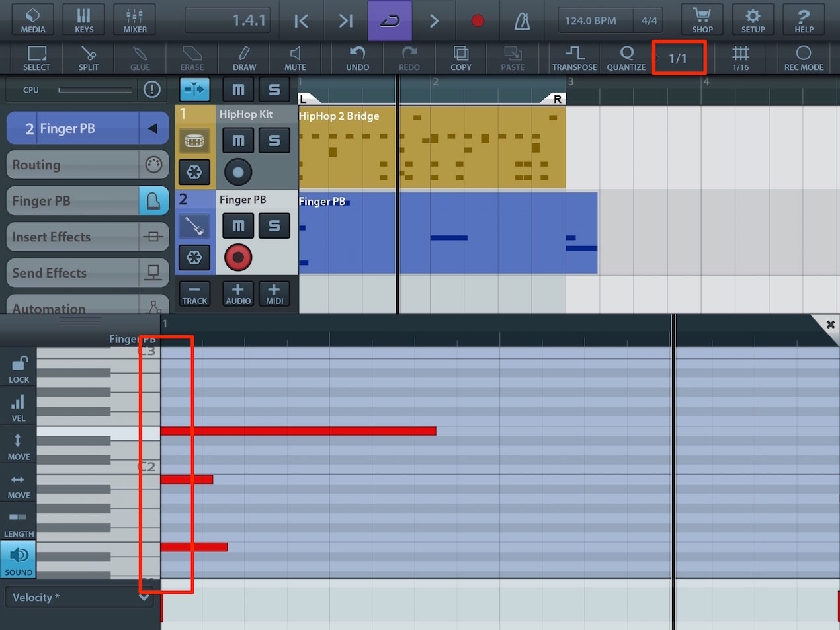
Task: Toggle cycle loop mode
Action: coord(390,21)
